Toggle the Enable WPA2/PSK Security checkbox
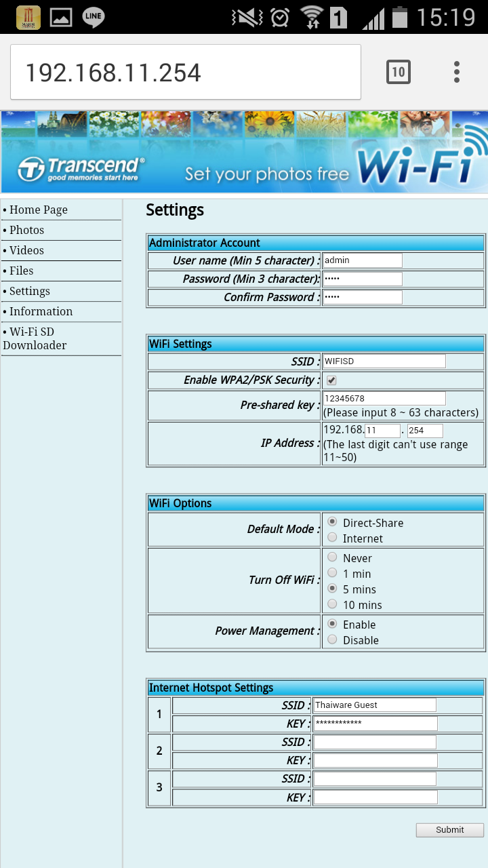Viewport: 488px width, 868px height. [x=331, y=380]
